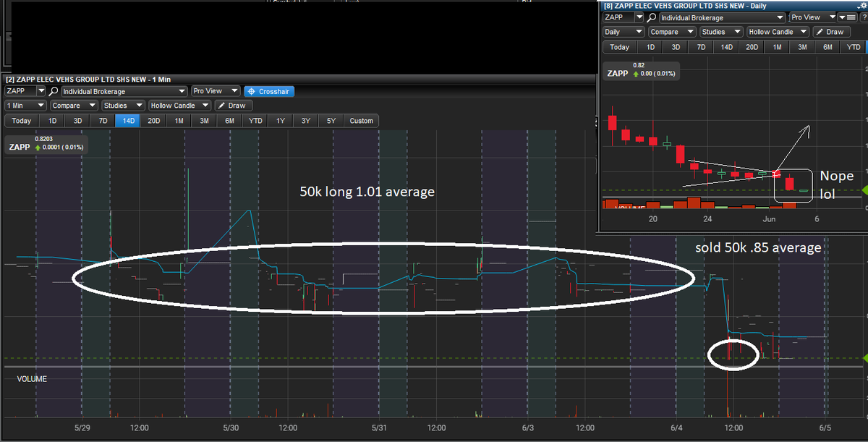Click the VOLUME label in 1 Min chart
The width and height of the screenshot is (868, 442).
click(x=32, y=379)
